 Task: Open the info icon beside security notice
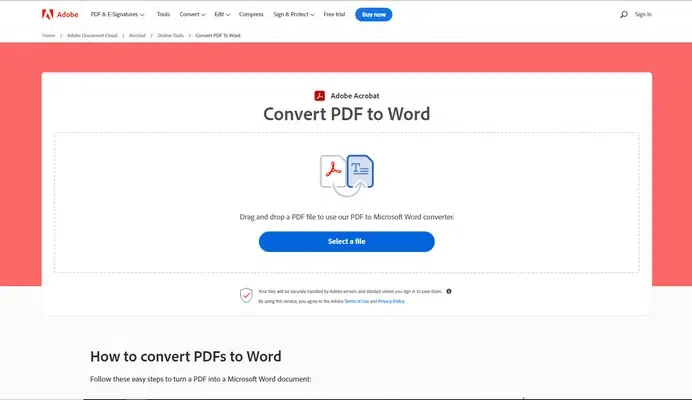click(x=449, y=291)
